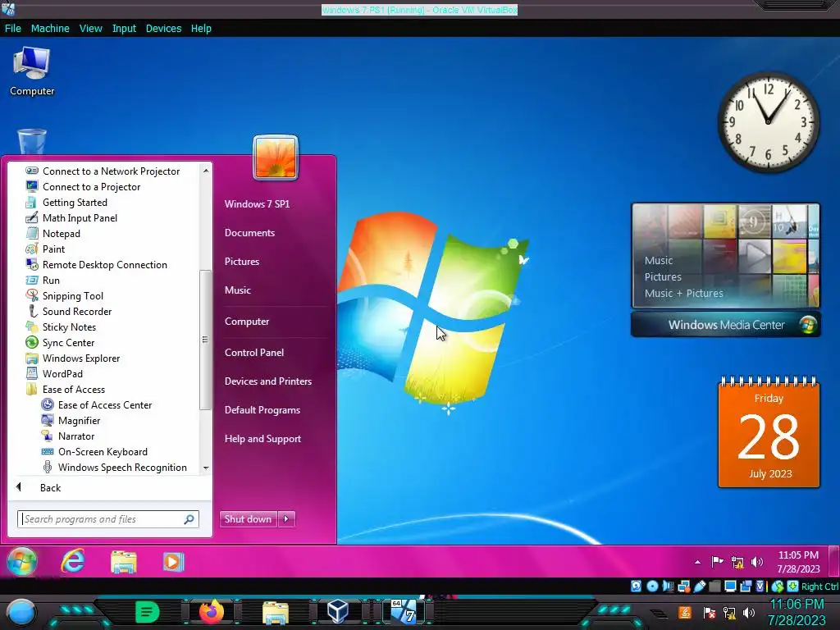Open the VirtualBox Machine menu

[x=50, y=29]
